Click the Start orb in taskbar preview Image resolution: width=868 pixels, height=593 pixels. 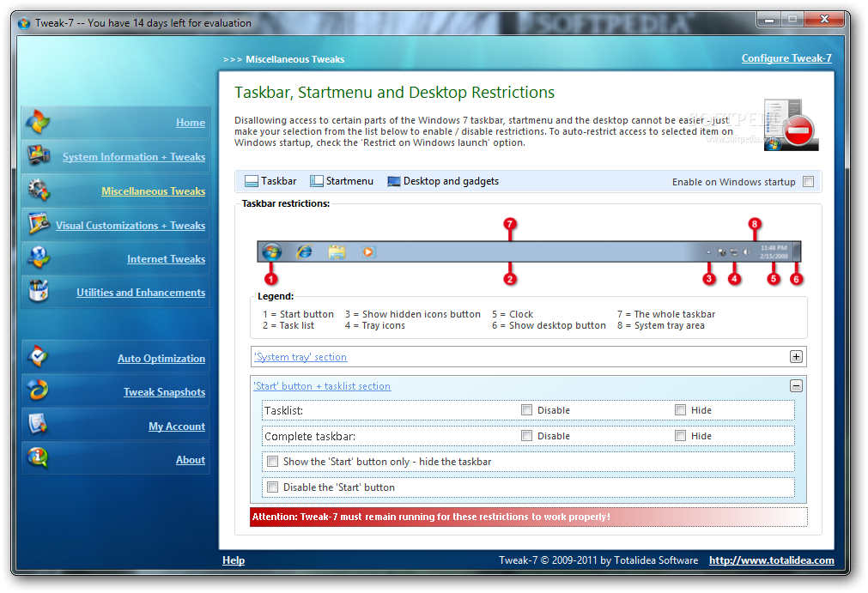(x=271, y=252)
